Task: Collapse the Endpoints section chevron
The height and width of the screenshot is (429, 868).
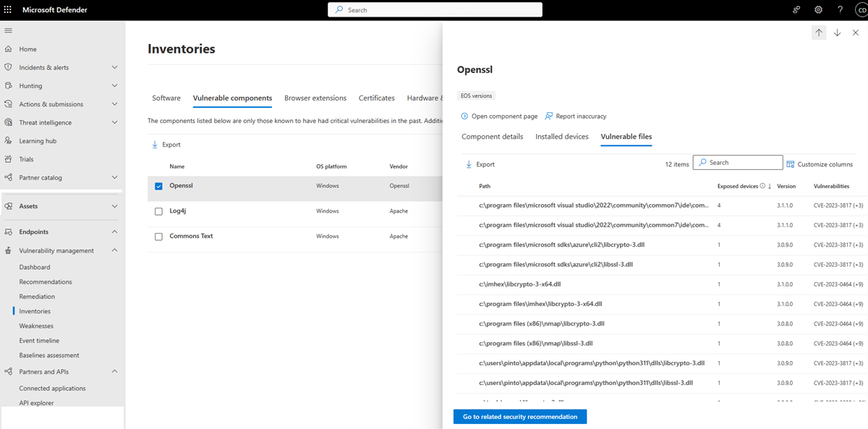Action: (114, 232)
